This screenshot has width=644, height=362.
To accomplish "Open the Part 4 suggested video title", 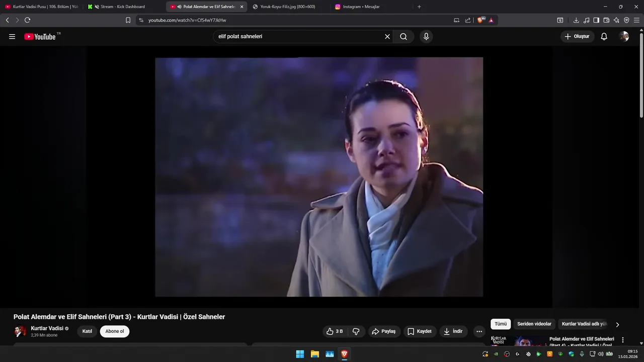I will click(x=582, y=342).
